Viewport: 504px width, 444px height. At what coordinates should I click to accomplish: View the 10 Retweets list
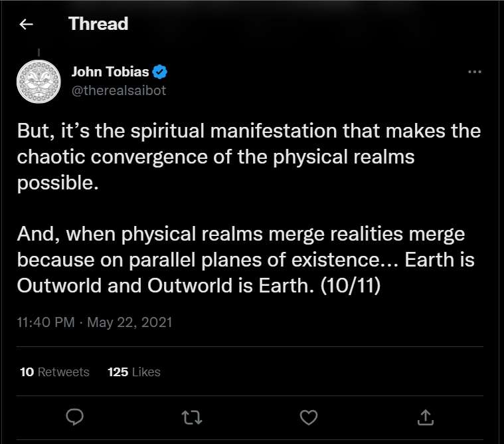point(54,372)
